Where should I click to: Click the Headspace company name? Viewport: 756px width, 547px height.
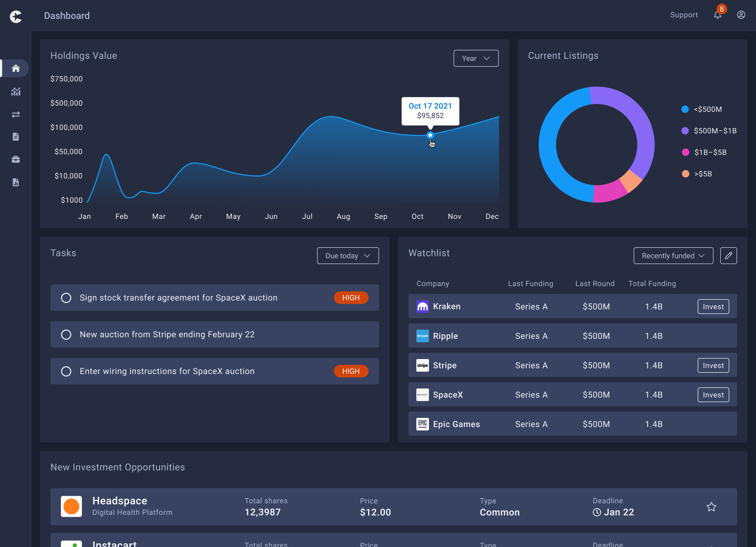tap(120, 501)
